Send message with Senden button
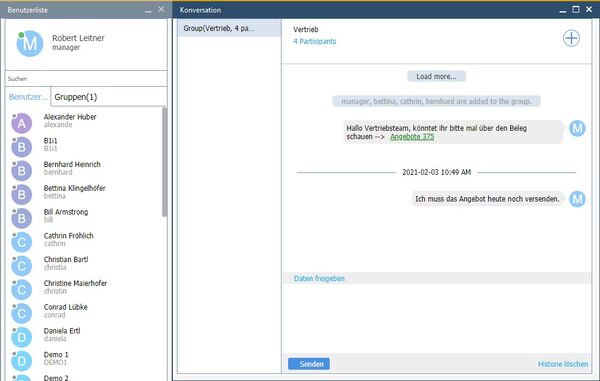The width and height of the screenshot is (600, 381). pos(309,364)
